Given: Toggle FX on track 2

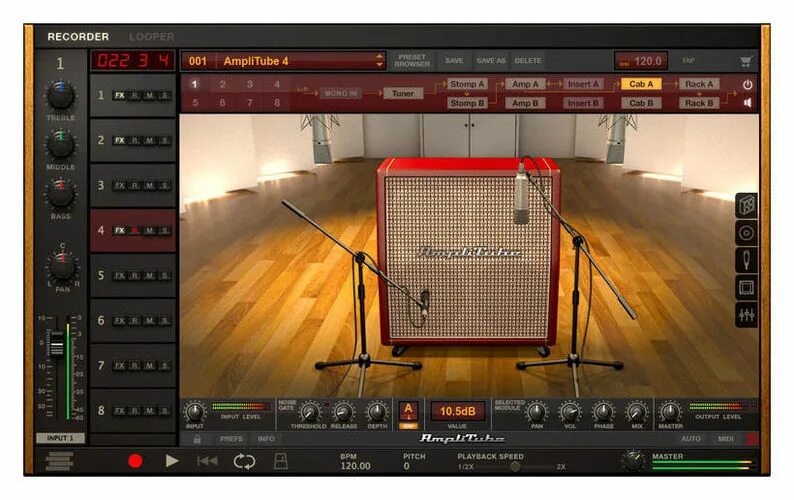Looking at the screenshot, I should pyautogui.click(x=120, y=140).
